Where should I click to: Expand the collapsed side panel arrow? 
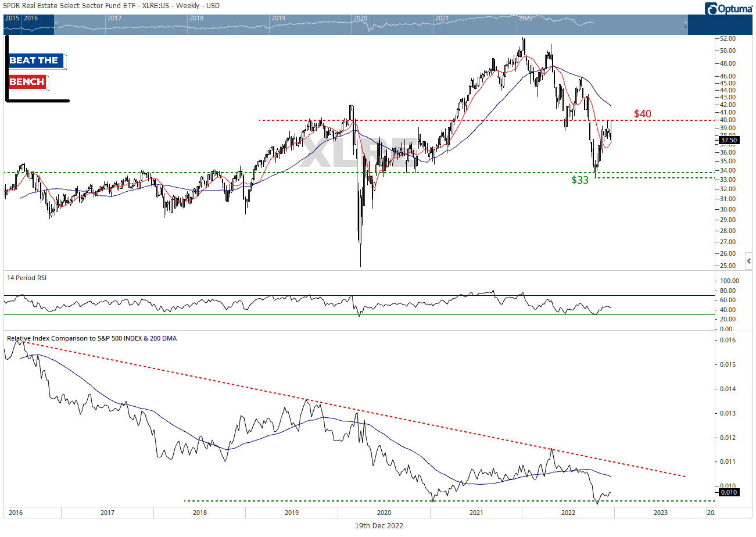pos(750,261)
